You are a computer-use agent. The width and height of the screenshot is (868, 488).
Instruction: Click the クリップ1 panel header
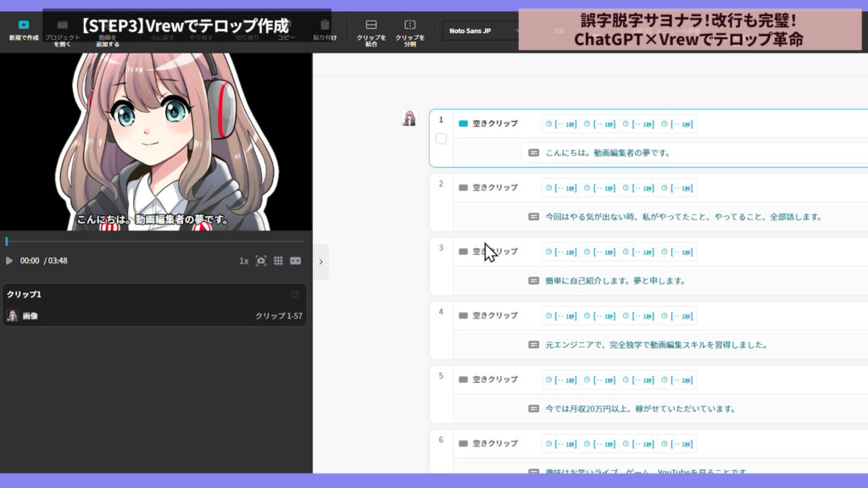(x=24, y=294)
